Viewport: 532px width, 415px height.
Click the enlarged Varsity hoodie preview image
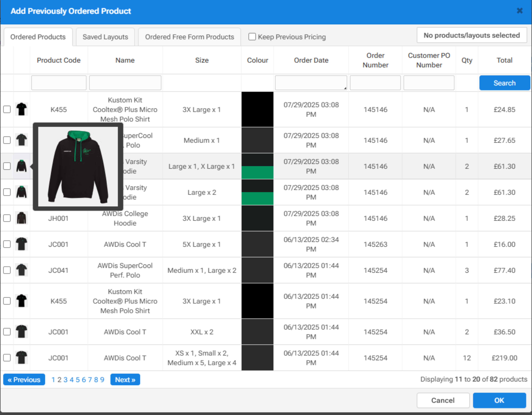(x=78, y=167)
